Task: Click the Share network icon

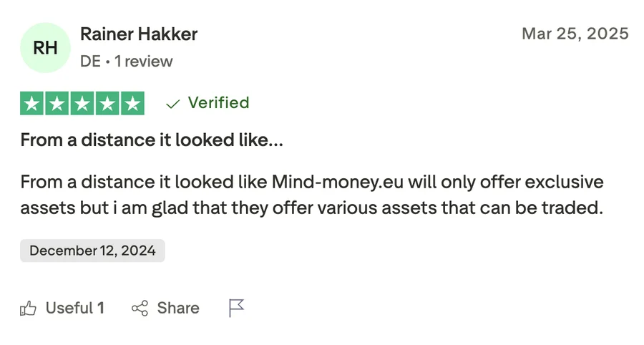Action: [x=140, y=308]
